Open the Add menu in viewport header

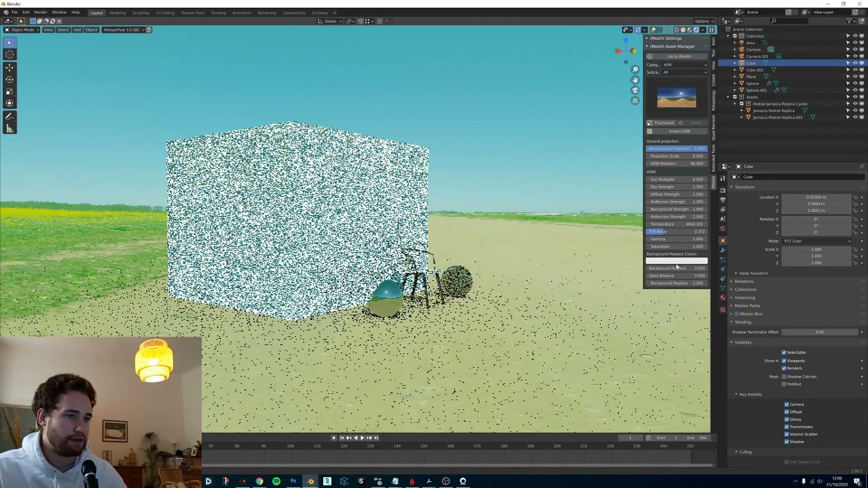[77, 30]
